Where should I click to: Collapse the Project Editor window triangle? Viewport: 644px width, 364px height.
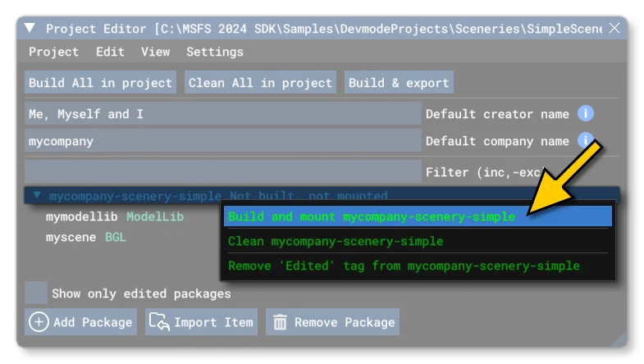(30, 29)
